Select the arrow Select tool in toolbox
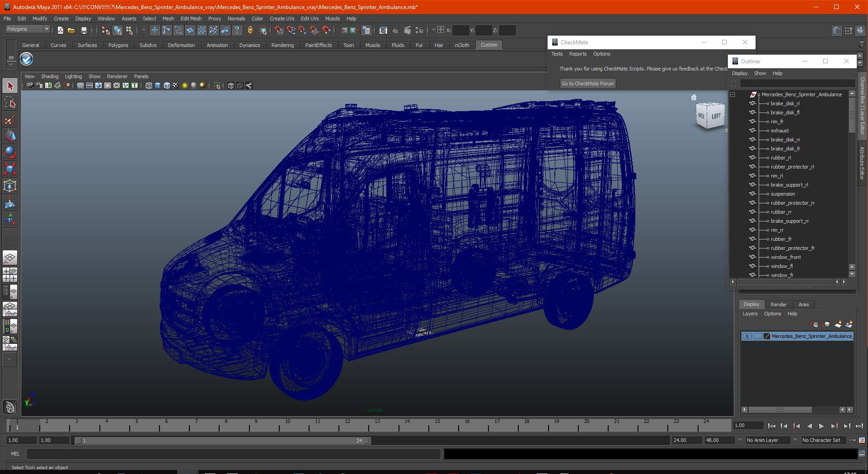The width and height of the screenshot is (868, 474). [10, 86]
